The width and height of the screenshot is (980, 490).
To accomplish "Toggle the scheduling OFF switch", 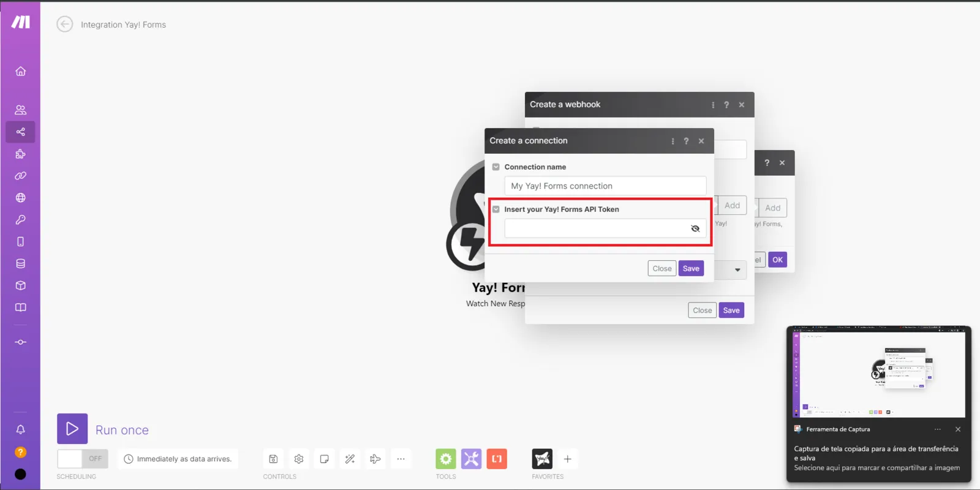I will (x=83, y=459).
